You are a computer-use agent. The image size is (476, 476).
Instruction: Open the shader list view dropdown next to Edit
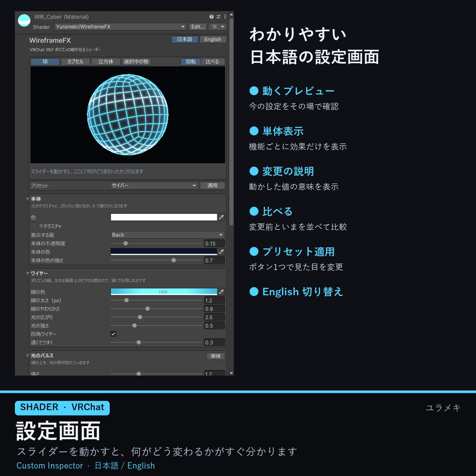pyautogui.click(x=218, y=26)
